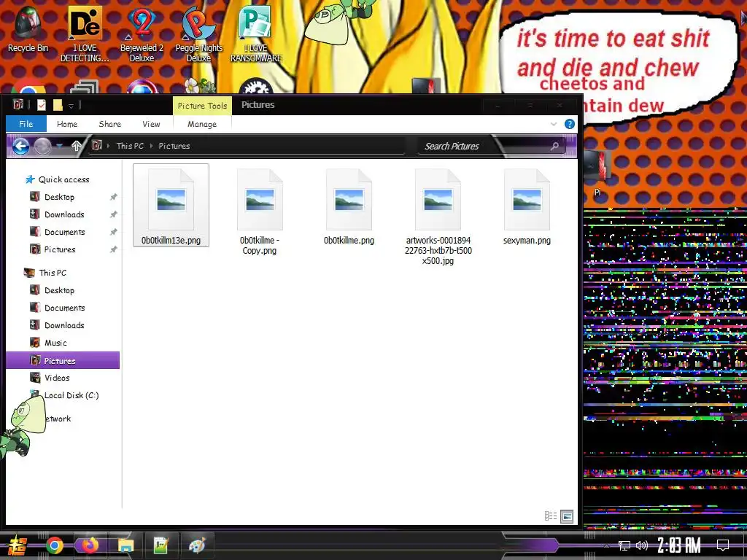
Task: Expand the breadcrumb arrow after This PC
Action: [x=152, y=146]
